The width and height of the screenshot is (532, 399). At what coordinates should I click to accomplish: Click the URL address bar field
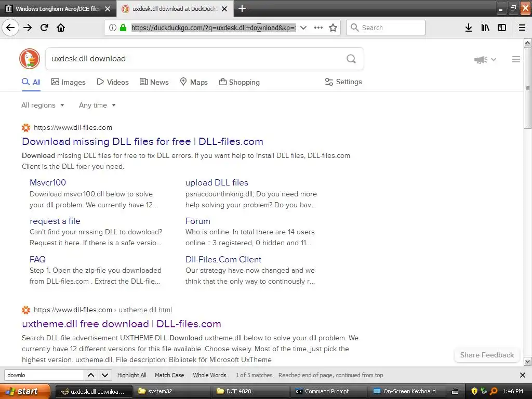click(x=214, y=28)
